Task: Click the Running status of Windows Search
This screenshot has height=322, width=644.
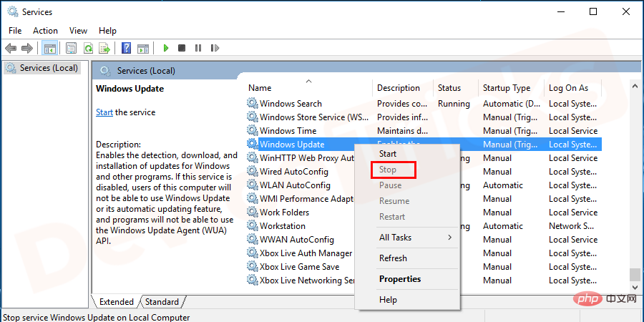Action: pyautogui.click(x=454, y=104)
